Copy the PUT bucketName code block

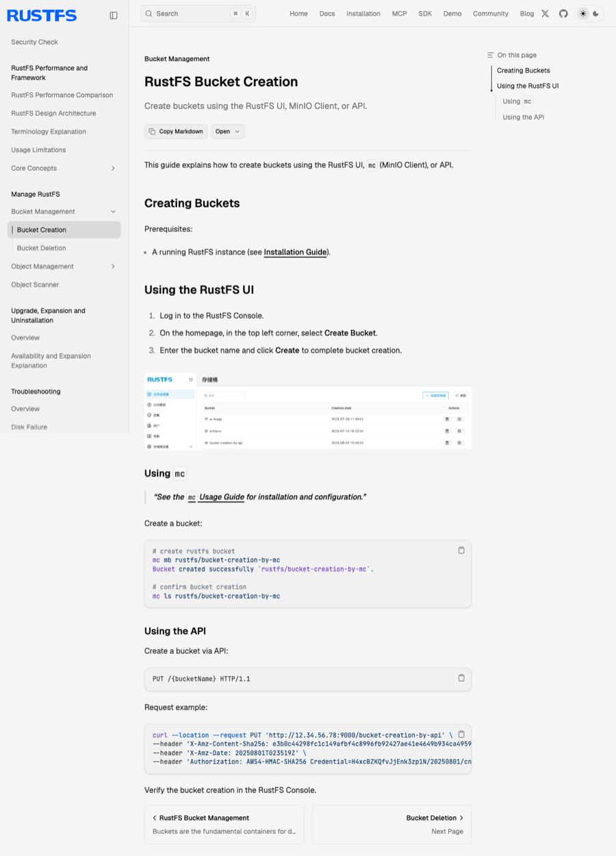pyautogui.click(x=461, y=678)
